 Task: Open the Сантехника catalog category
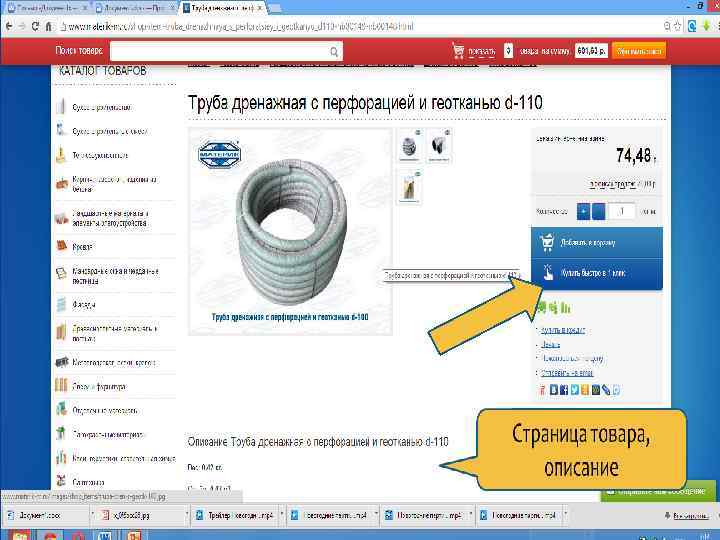point(88,482)
